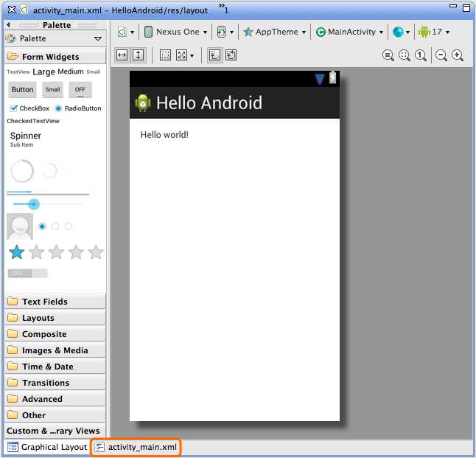The width and height of the screenshot is (476, 458).
Task: Click the dotted crossed box layout icon
Action: coord(181,55)
